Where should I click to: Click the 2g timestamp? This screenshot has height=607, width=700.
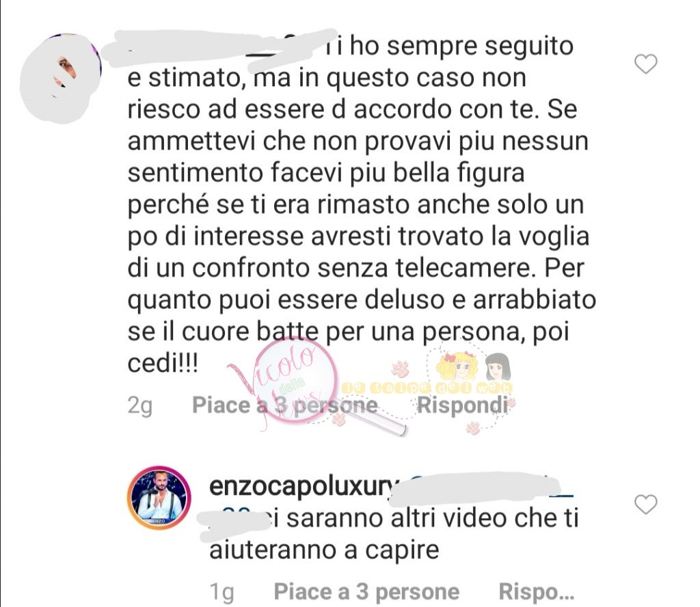[139, 406]
